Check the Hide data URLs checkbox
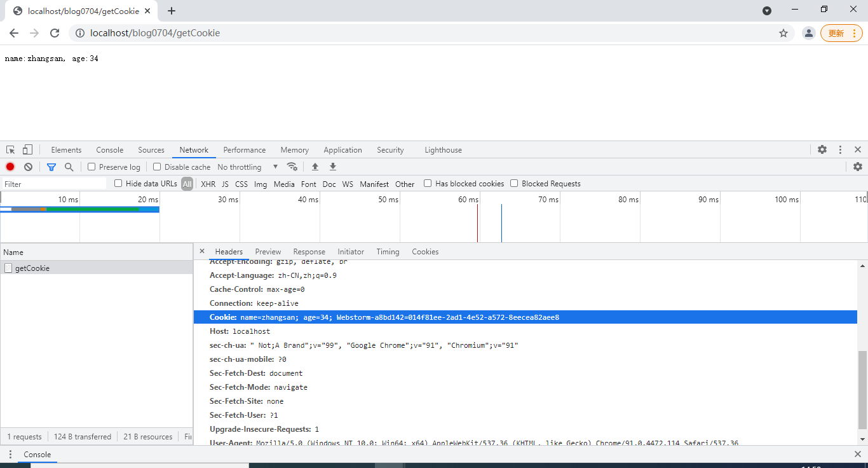The image size is (868, 468). click(x=118, y=183)
